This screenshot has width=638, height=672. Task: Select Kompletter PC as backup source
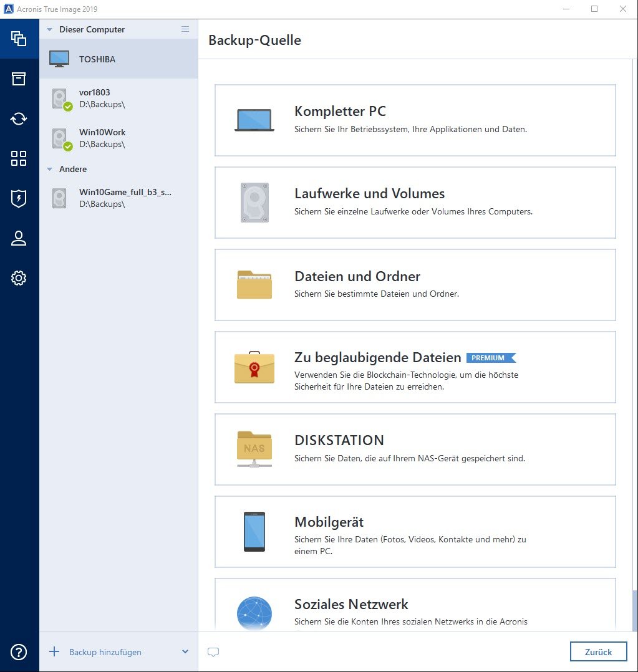click(x=415, y=120)
